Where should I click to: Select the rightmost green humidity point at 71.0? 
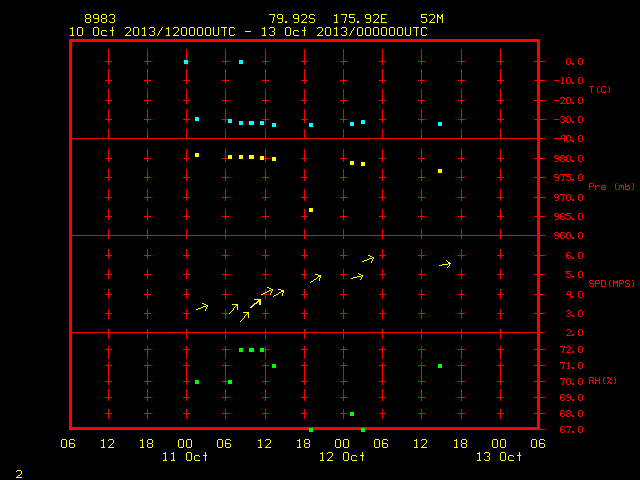440,366
